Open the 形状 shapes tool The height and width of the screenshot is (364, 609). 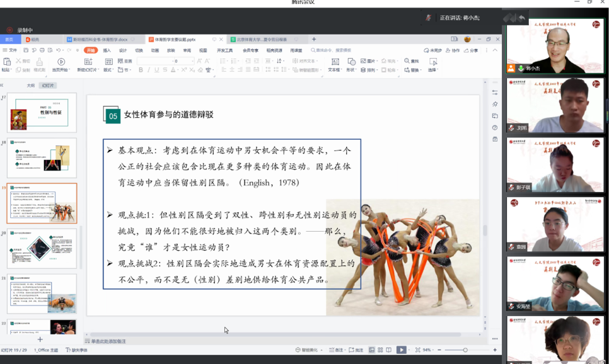point(352,62)
